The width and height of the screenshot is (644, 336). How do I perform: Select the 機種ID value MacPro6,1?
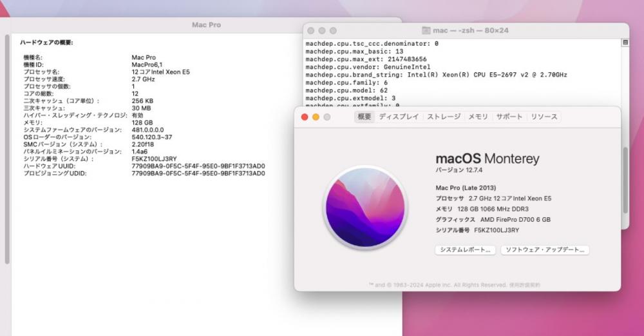tap(147, 64)
